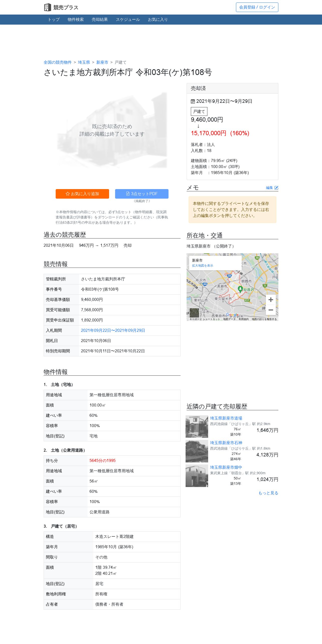Click 木造スレート葺2階建 structure value
This screenshot has width=322, height=644.
click(x=114, y=537)
